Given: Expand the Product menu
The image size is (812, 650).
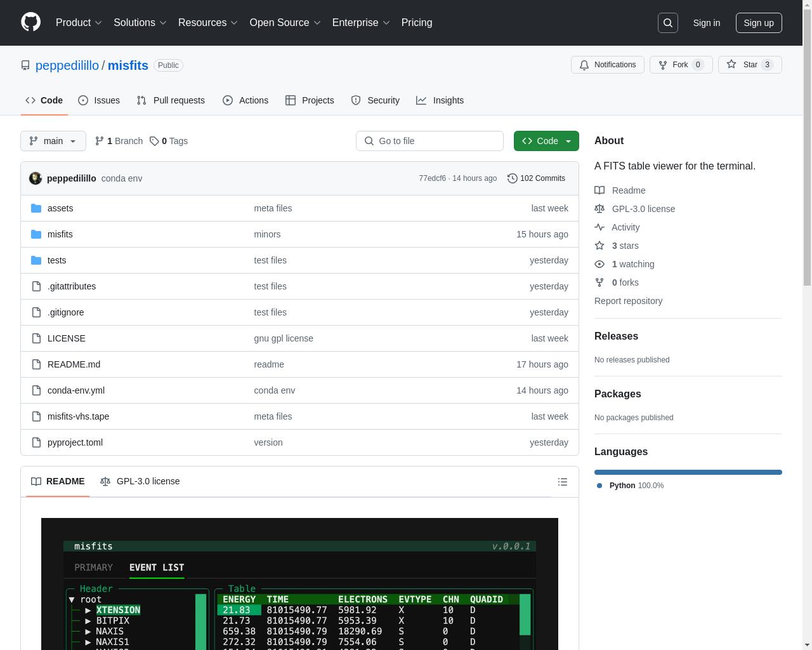Looking at the screenshot, I should (79, 22).
